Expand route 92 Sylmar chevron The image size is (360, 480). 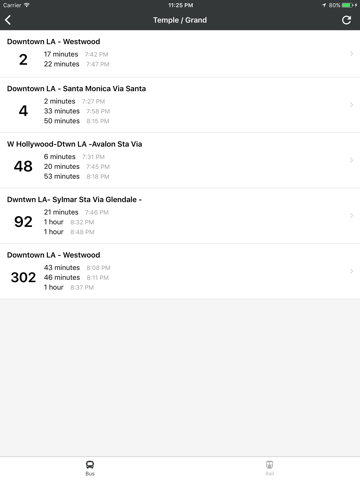351,216
